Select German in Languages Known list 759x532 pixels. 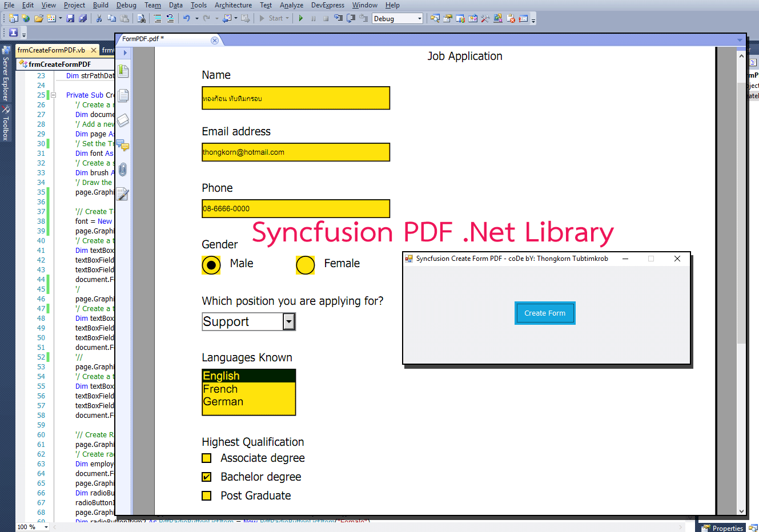click(x=249, y=402)
